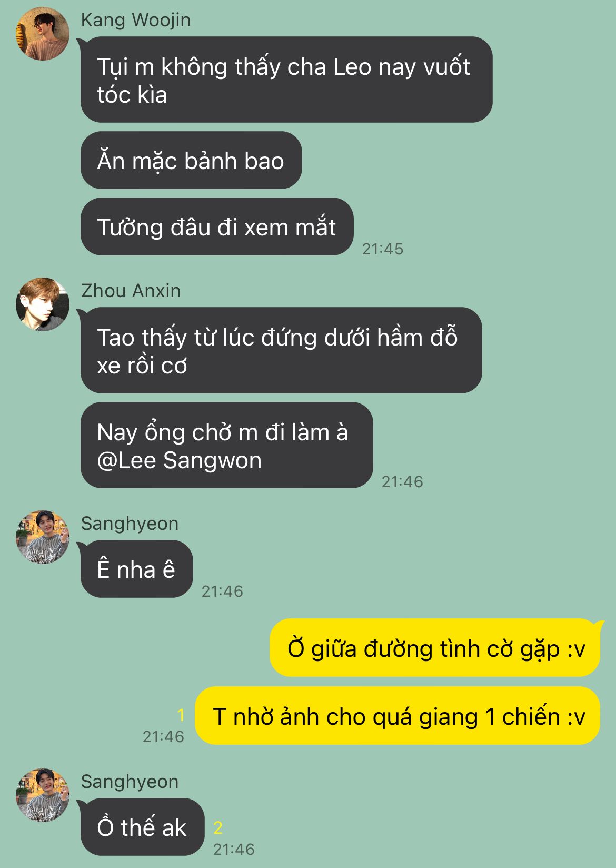The image size is (616, 868).
Task: Tap message about Leo nay vuốt tóc
Action: click(286, 80)
